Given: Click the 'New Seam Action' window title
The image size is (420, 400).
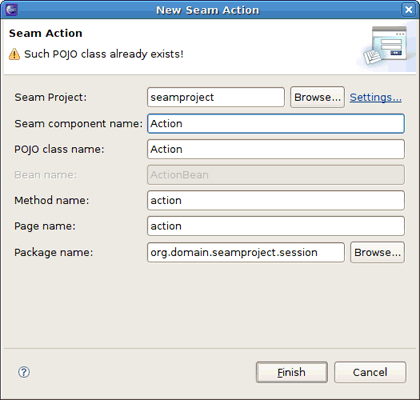Looking at the screenshot, I should pos(207,10).
